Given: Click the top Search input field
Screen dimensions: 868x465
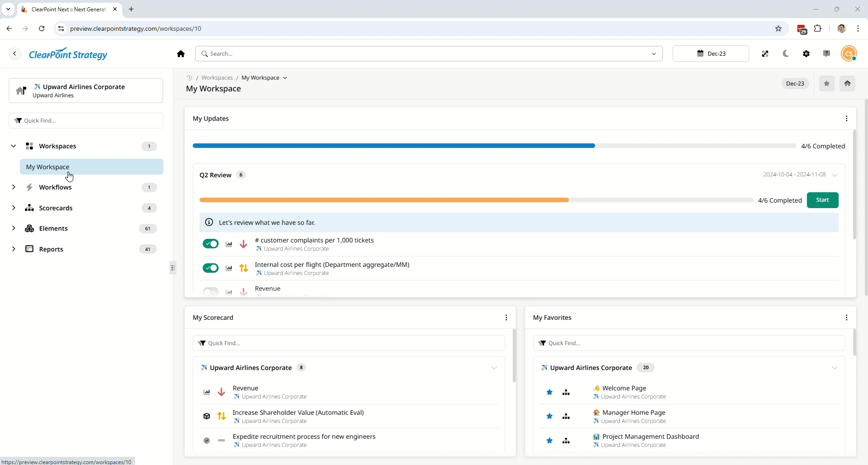Looking at the screenshot, I should tap(425, 54).
